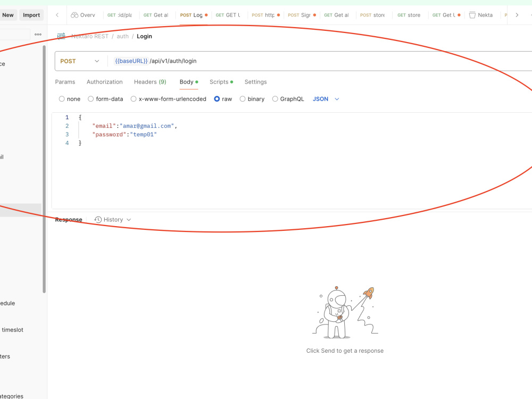Open the Scripts tab

(221, 82)
